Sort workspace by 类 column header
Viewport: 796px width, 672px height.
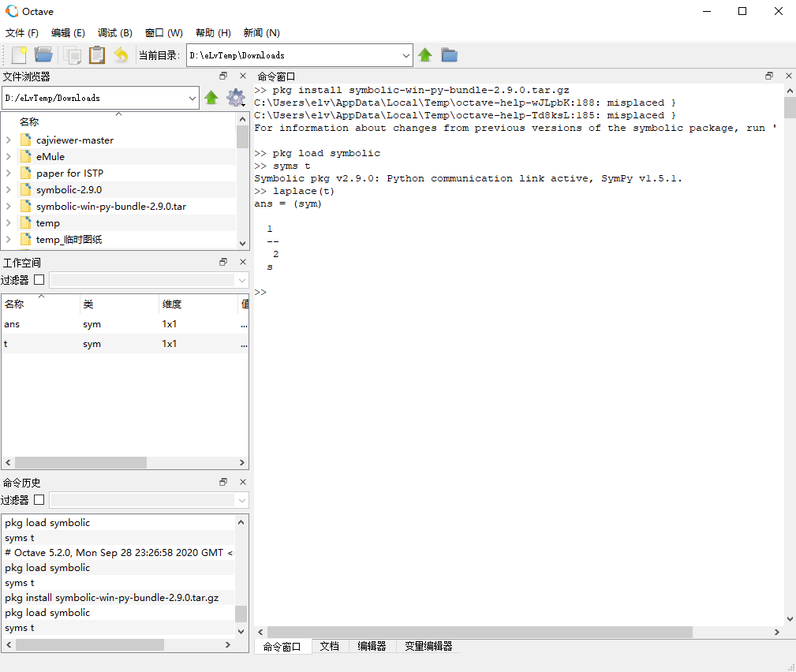tap(119, 304)
